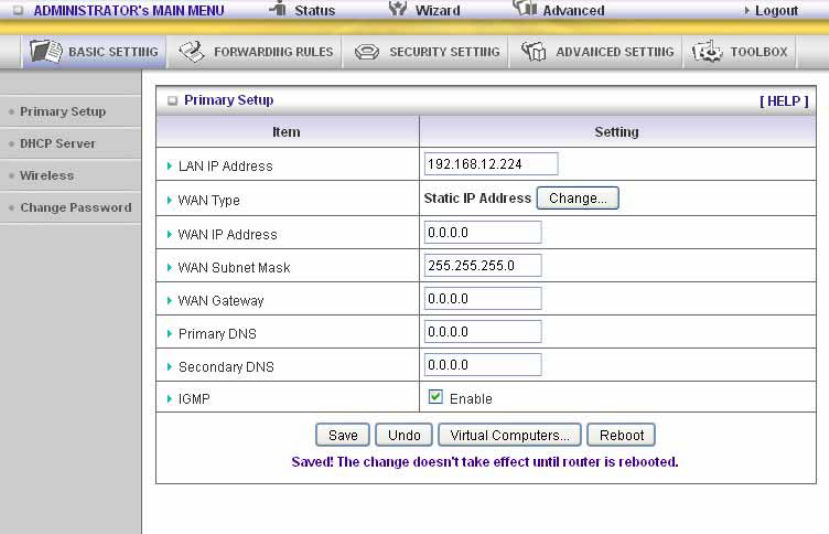The image size is (829, 534).
Task: Open the Basic Setting folder icon
Action: coord(45,51)
